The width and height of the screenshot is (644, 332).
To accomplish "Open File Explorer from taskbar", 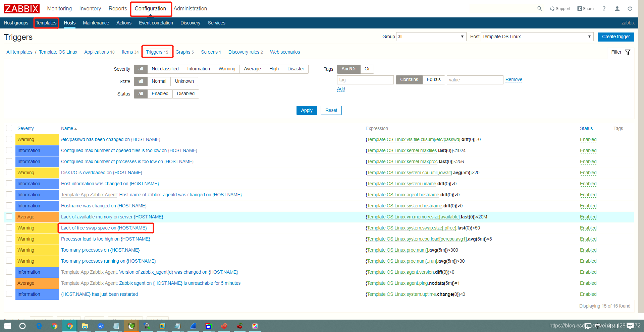I will pyautogui.click(x=85, y=326).
